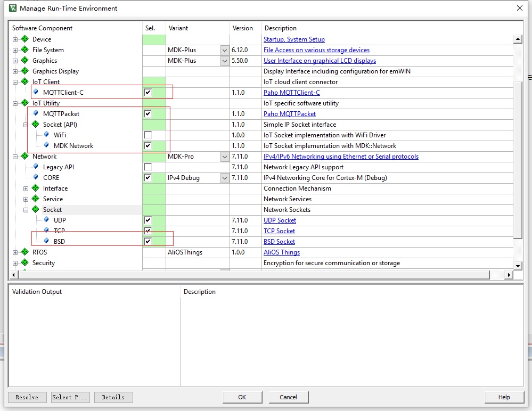The image size is (532, 411).
Task: Click the Cancel button
Action: point(289,397)
